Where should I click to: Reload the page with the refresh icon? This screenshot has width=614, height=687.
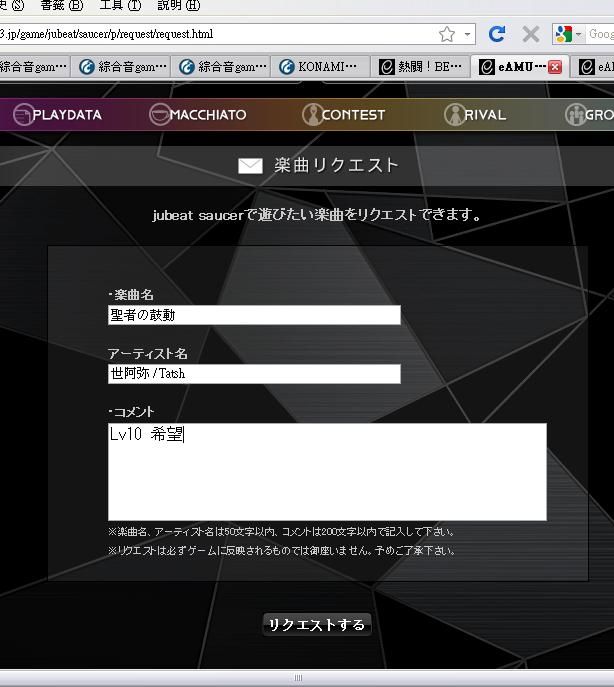pyautogui.click(x=497, y=34)
